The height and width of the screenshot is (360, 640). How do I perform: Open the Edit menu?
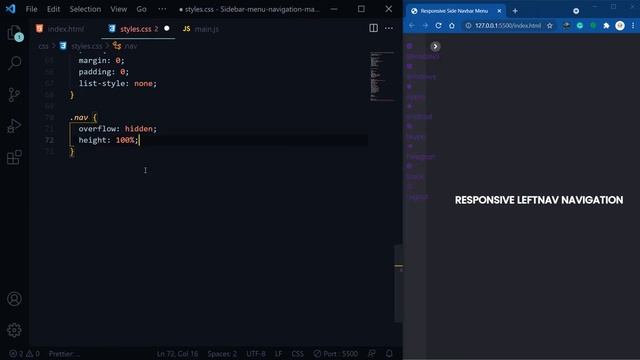point(53,9)
